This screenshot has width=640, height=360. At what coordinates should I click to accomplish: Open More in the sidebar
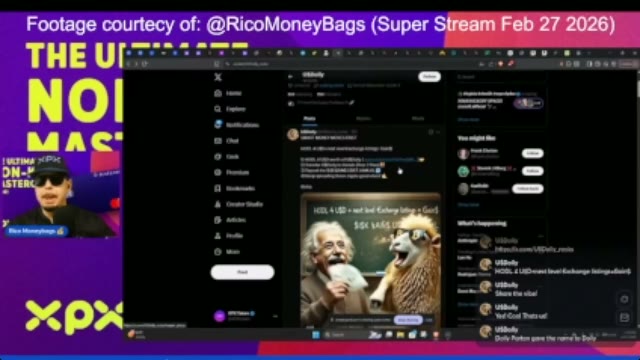233,252
